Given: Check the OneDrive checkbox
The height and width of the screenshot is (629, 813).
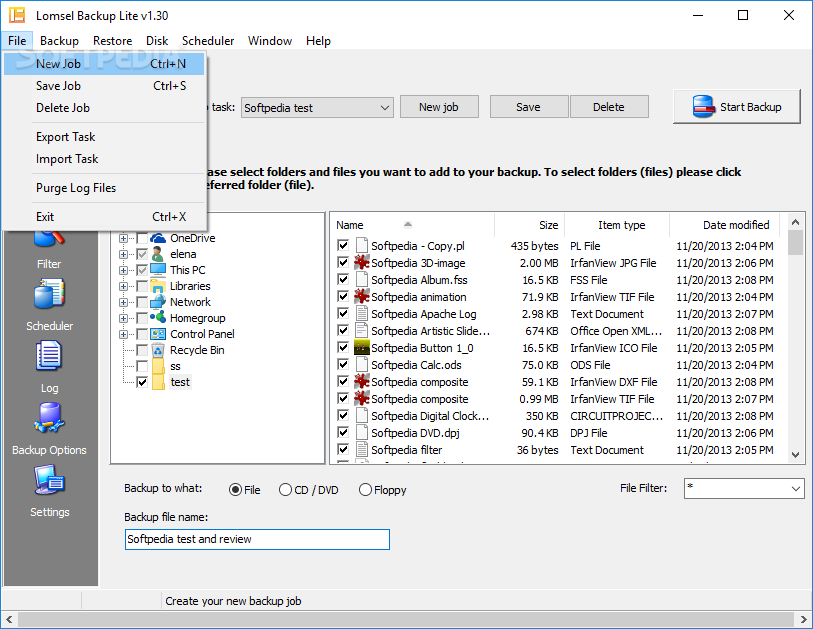Looking at the screenshot, I should [142, 238].
